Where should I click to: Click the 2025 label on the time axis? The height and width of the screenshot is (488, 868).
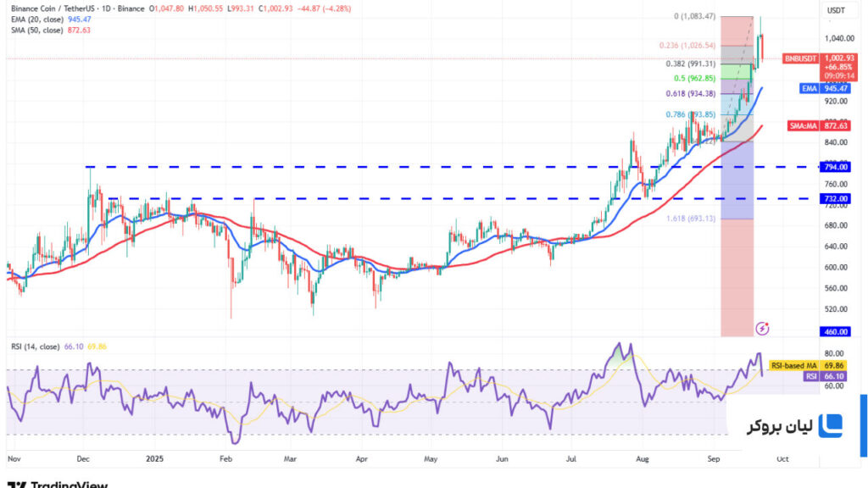click(154, 458)
